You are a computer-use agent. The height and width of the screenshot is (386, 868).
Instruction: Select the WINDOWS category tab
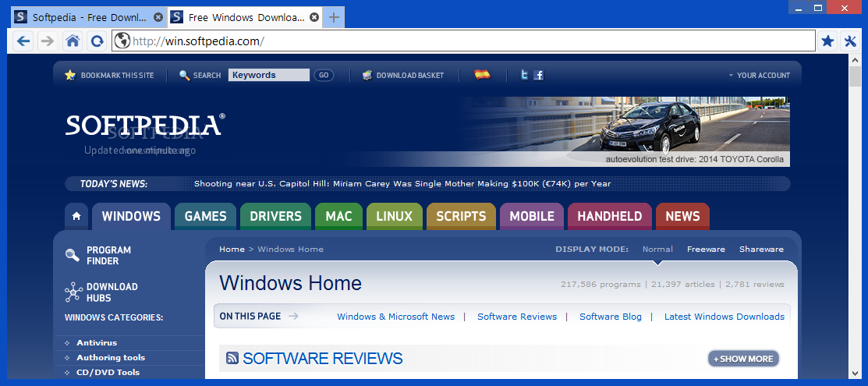tap(131, 217)
